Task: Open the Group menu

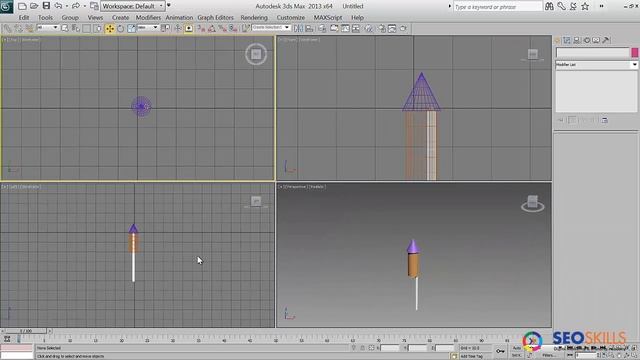Action: pyautogui.click(x=70, y=18)
